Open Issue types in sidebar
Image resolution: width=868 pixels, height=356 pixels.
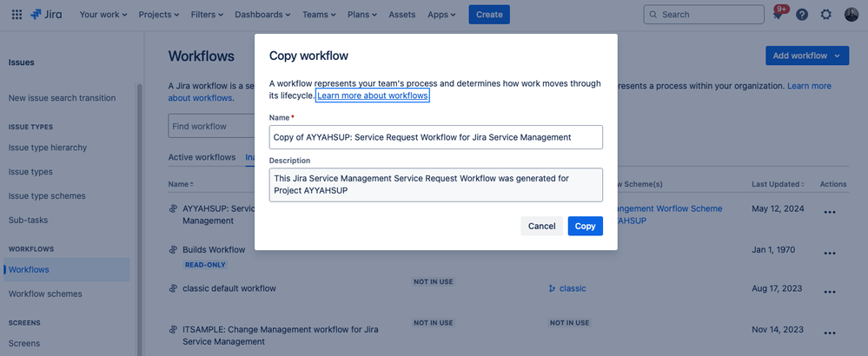click(30, 172)
